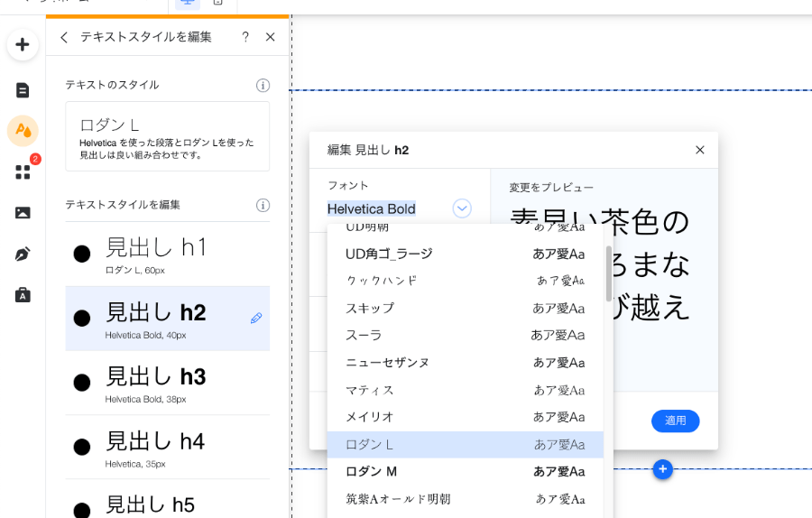Click blue plus add-section button on canvas
The height and width of the screenshot is (518, 812).
tap(663, 469)
